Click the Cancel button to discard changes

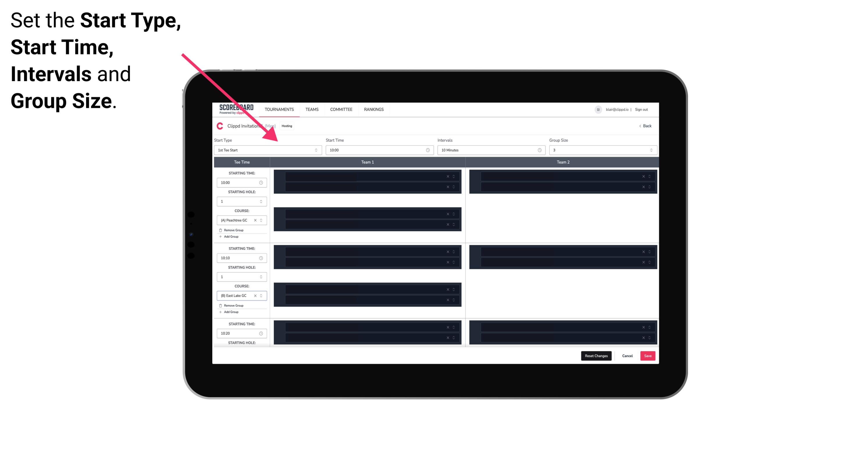coord(628,355)
